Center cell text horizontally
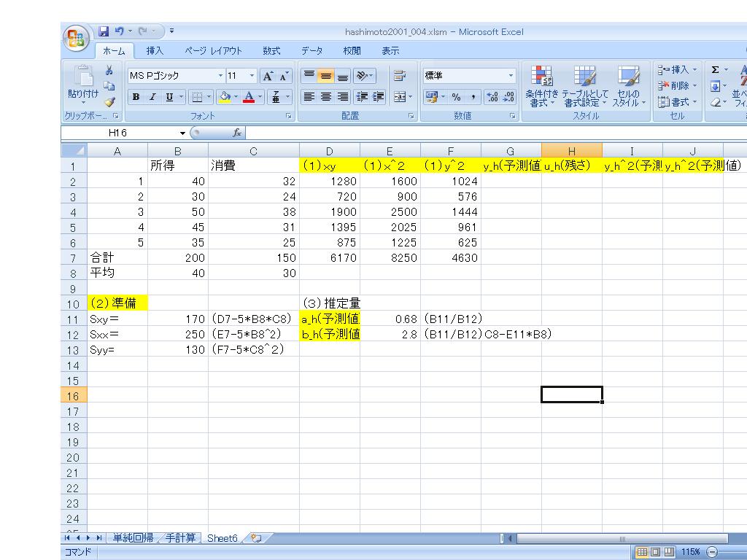747x560 pixels. pos(326,97)
